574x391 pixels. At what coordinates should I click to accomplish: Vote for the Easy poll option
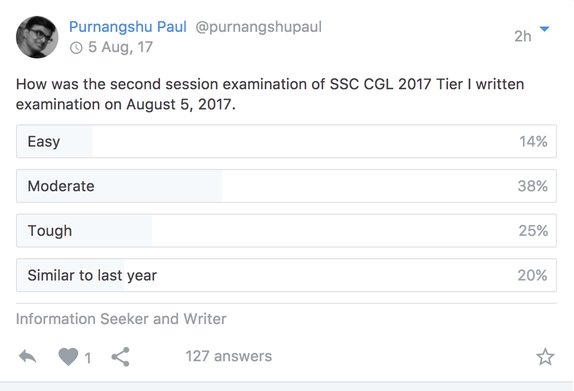click(286, 141)
